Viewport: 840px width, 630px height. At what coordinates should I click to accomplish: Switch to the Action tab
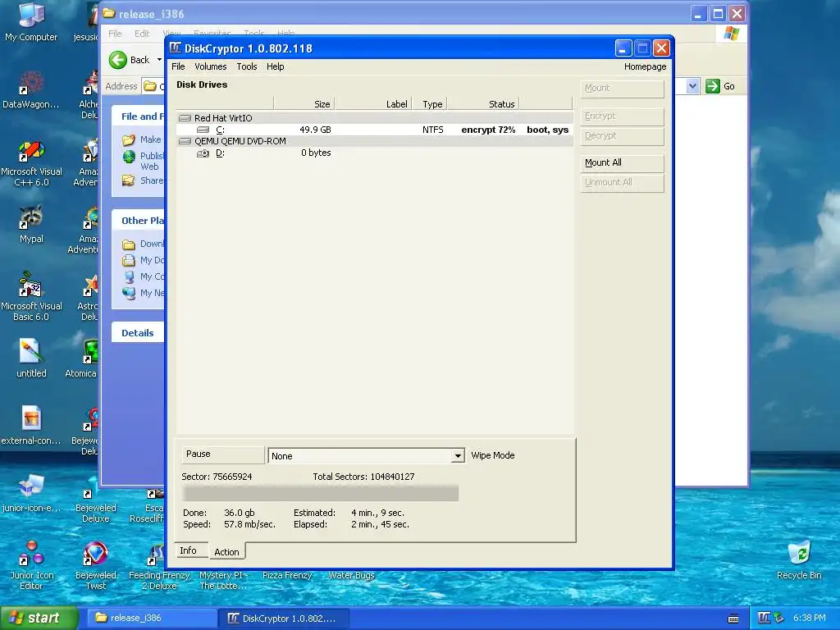point(226,552)
